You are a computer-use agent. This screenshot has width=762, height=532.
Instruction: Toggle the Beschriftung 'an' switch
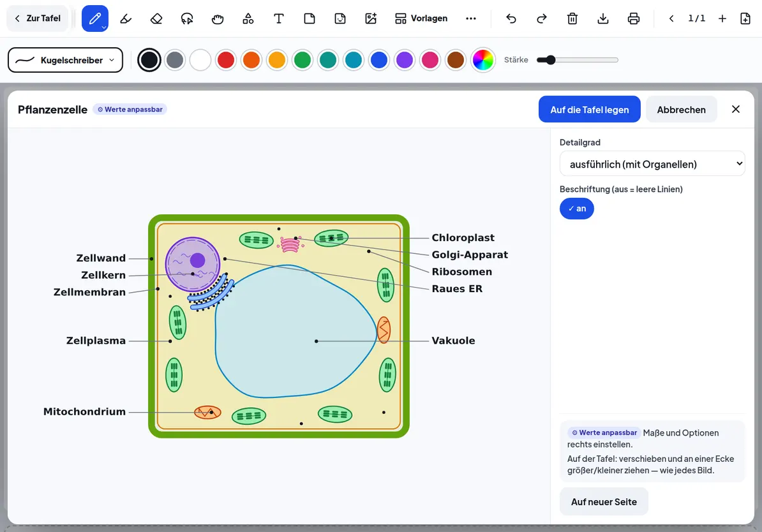577,209
